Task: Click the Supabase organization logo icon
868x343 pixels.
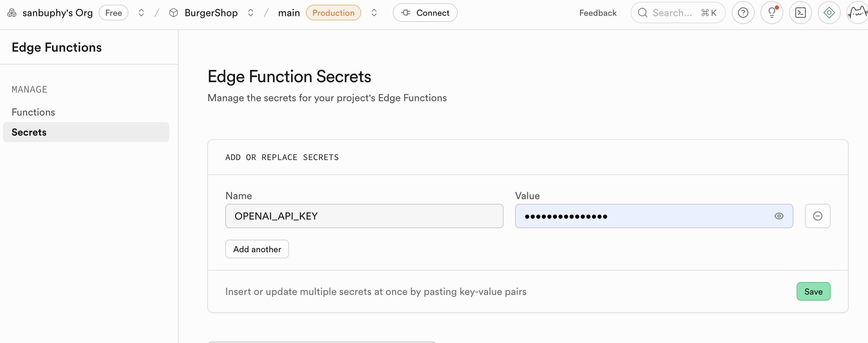Action: pyautogui.click(x=12, y=13)
